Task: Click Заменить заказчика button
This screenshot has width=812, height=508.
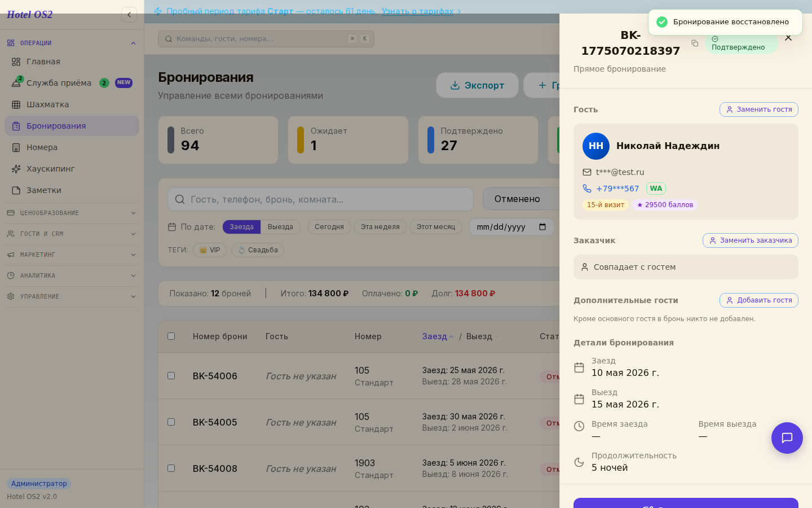Action: pyautogui.click(x=751, y=240)
